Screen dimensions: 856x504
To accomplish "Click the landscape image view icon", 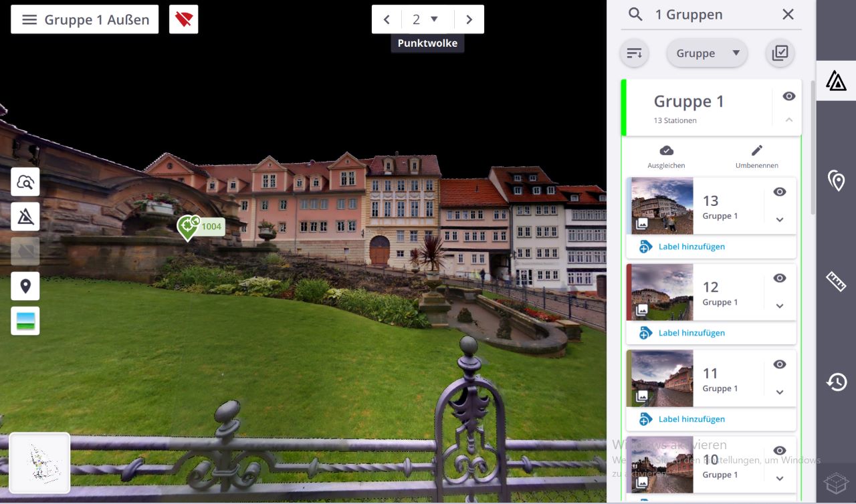I will 25,321.
